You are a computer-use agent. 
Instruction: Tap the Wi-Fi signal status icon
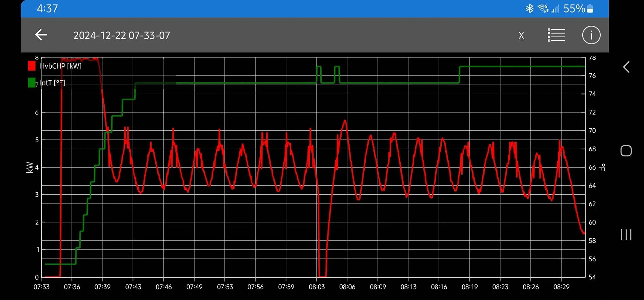[x=543, y=8]
